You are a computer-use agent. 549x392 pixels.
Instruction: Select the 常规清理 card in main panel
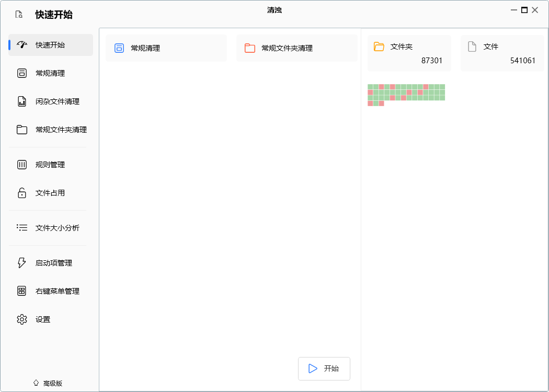[x=166, y=48]
